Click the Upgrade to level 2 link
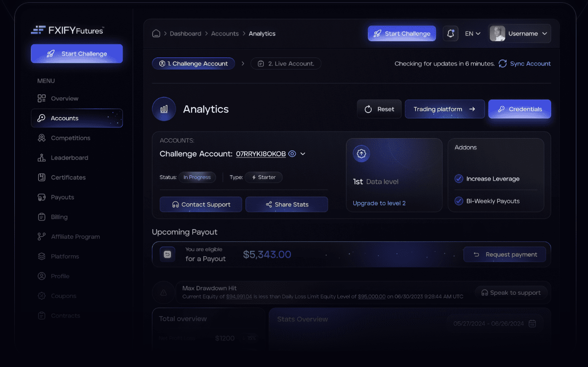The width and height of the screenshot is (588, 367). (x=379, y=203)
